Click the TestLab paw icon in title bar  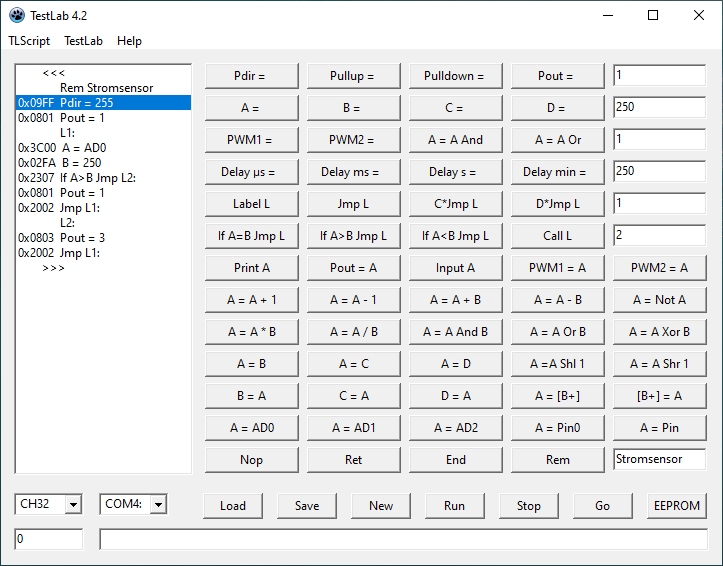click(17, 15)
